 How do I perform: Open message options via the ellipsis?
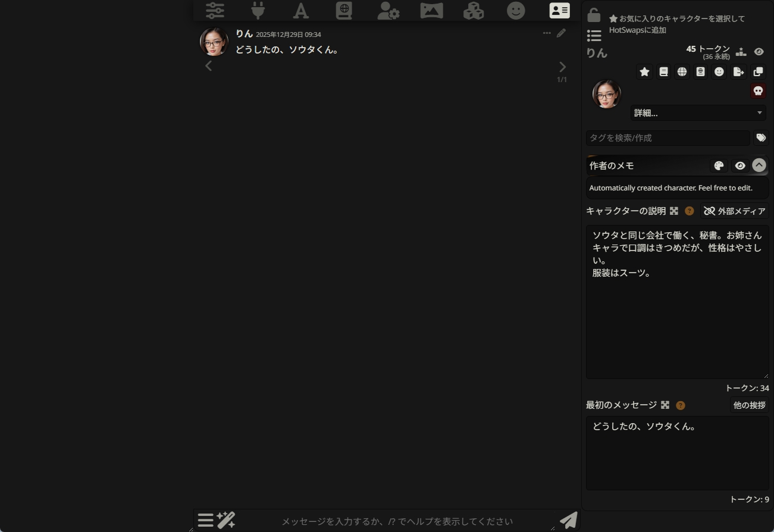tap(546, 33)
